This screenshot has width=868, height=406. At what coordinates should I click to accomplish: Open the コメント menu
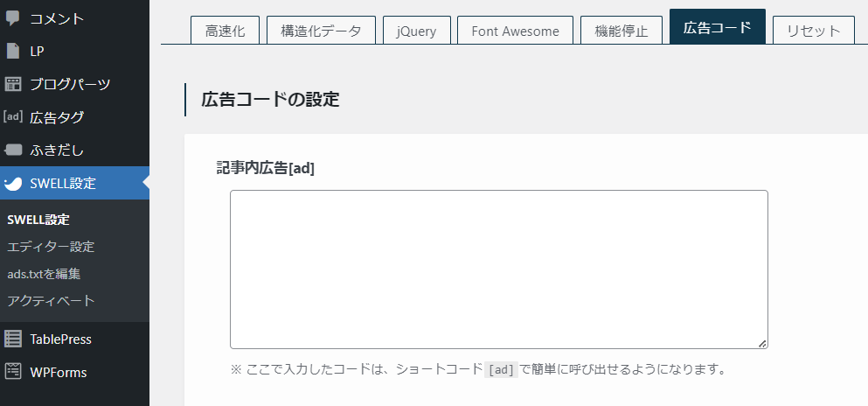coord(74,19)
